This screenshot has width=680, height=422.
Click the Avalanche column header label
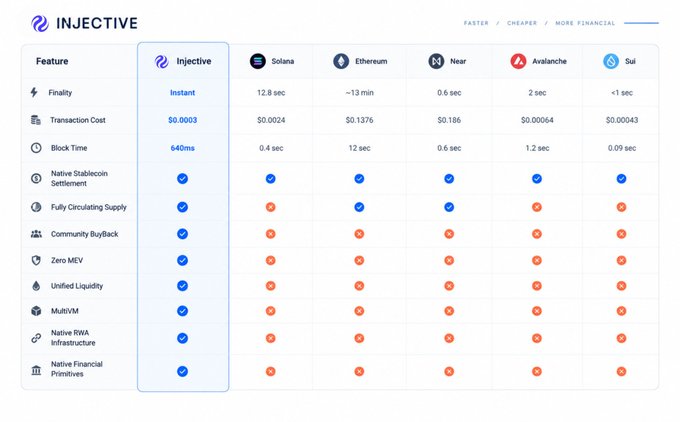tap(549, 61)
